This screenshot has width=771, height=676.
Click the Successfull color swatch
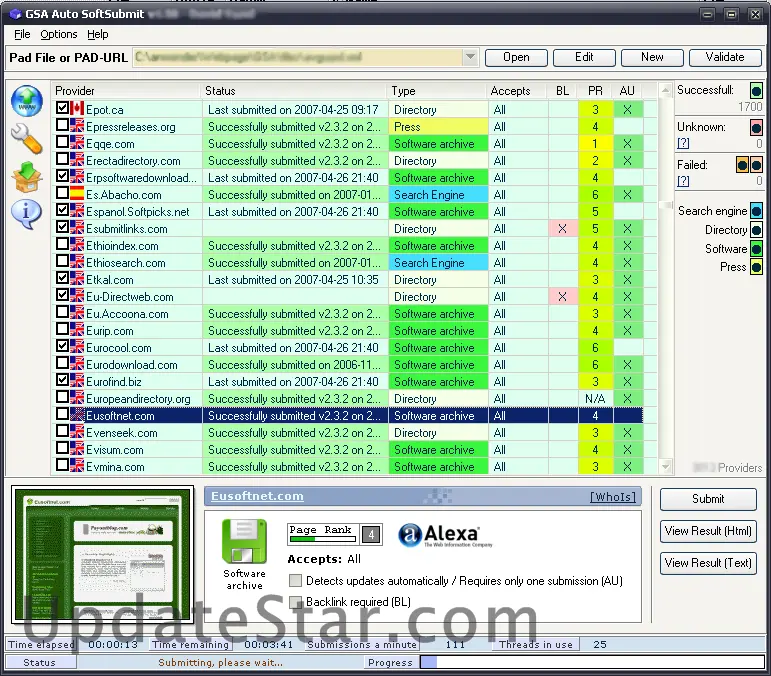point(756,90)
